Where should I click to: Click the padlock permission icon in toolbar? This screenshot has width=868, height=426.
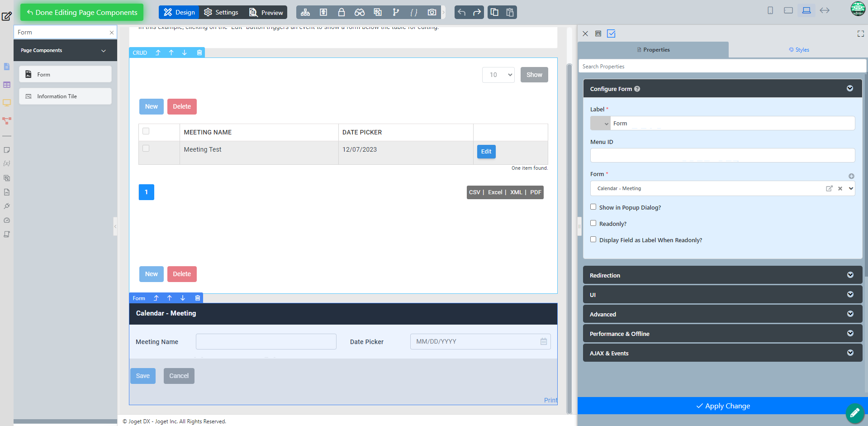342,12
